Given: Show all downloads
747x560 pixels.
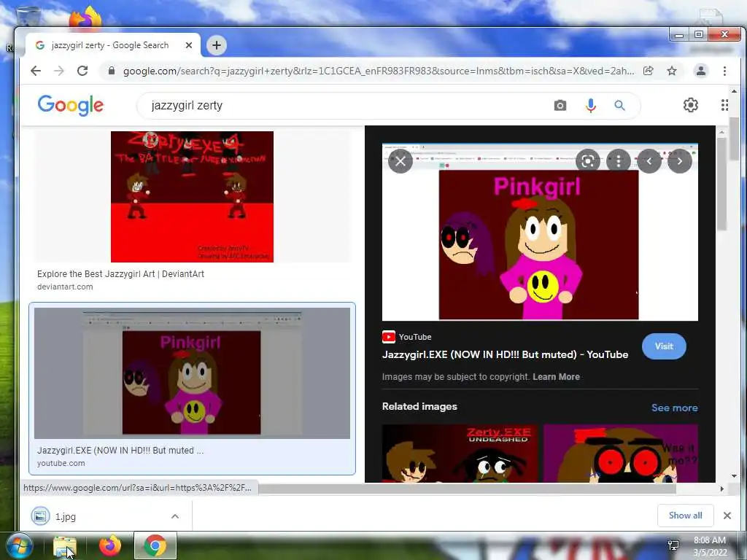Looking at the screenshot, I should coord(685,516).
